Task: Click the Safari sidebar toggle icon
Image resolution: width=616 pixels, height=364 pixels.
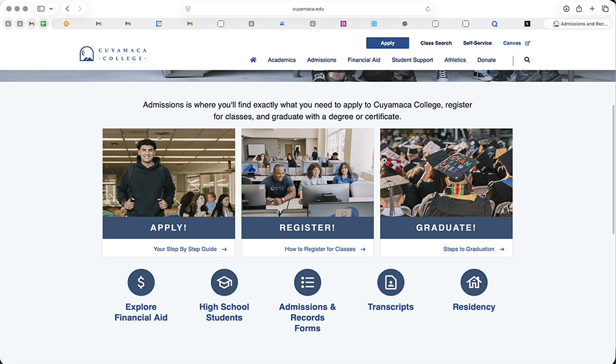Action: pos(41,9)
